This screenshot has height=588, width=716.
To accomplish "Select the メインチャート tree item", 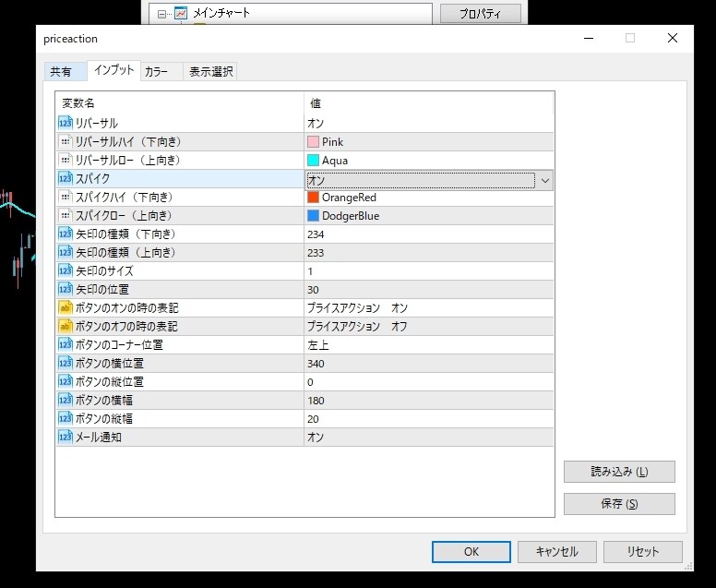I will click(221, 13).
